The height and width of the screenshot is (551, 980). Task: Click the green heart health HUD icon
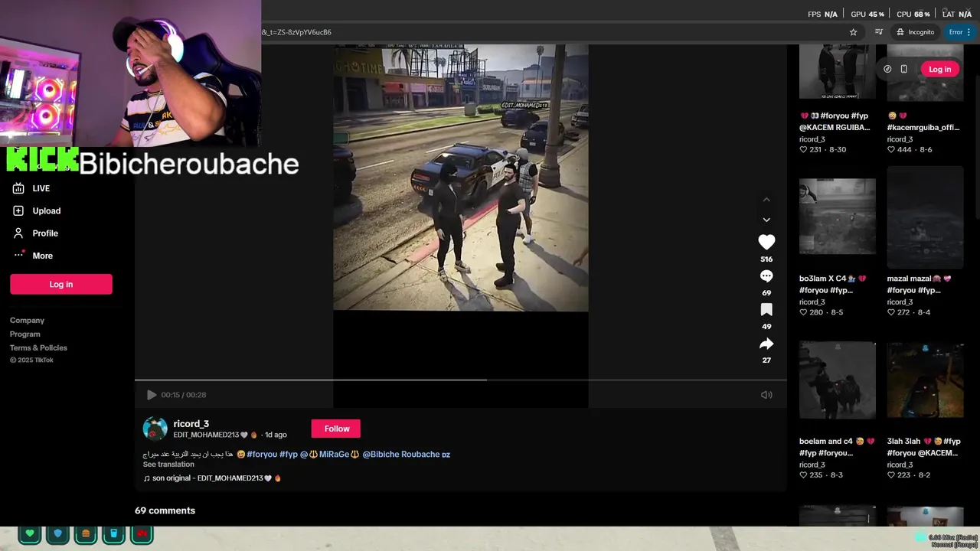point(30,533)
